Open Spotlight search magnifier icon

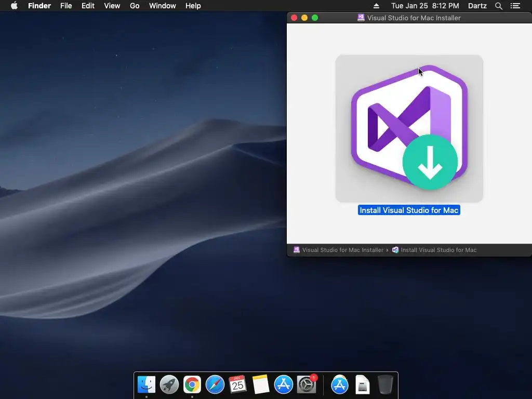pos(498,6)
